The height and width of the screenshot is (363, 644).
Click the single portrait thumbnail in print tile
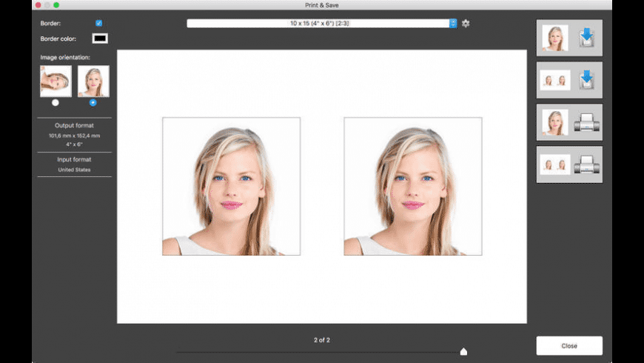point(555,122)
